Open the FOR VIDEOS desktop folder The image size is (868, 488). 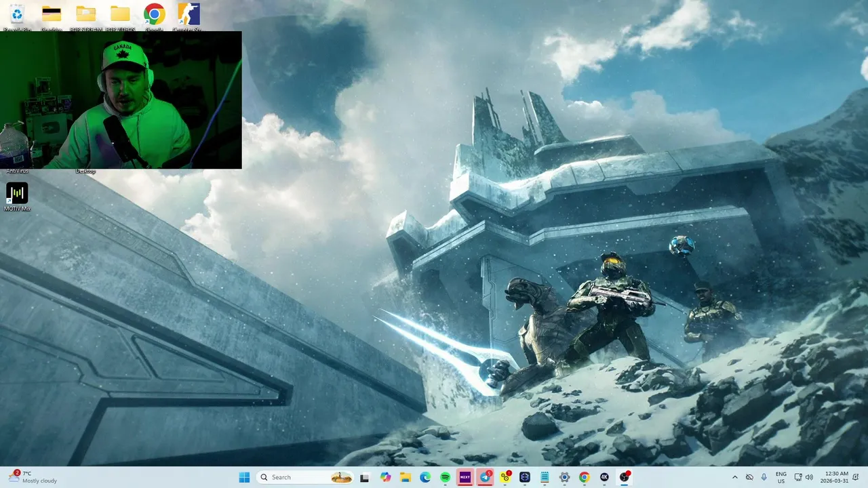point(120,16)
